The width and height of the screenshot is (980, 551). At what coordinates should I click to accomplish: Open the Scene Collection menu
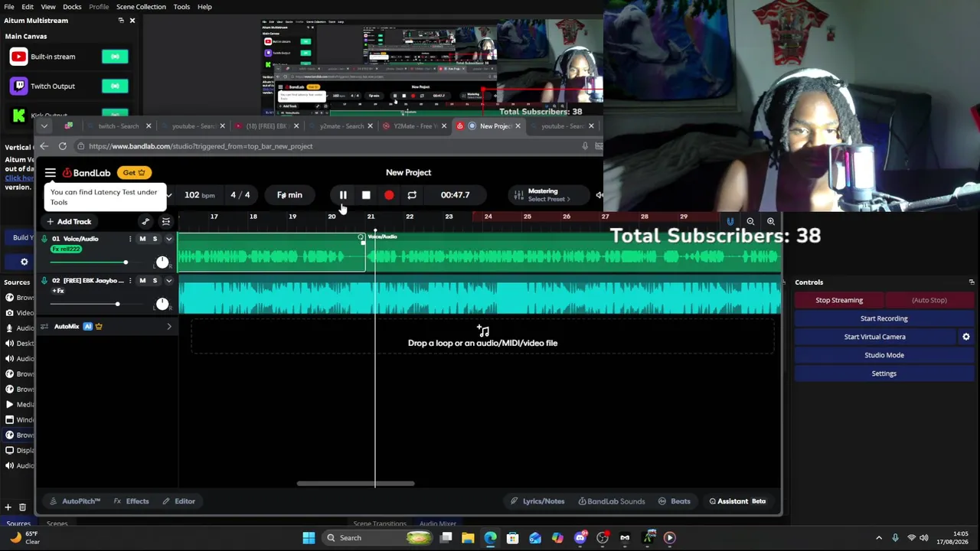click(141, 7)
